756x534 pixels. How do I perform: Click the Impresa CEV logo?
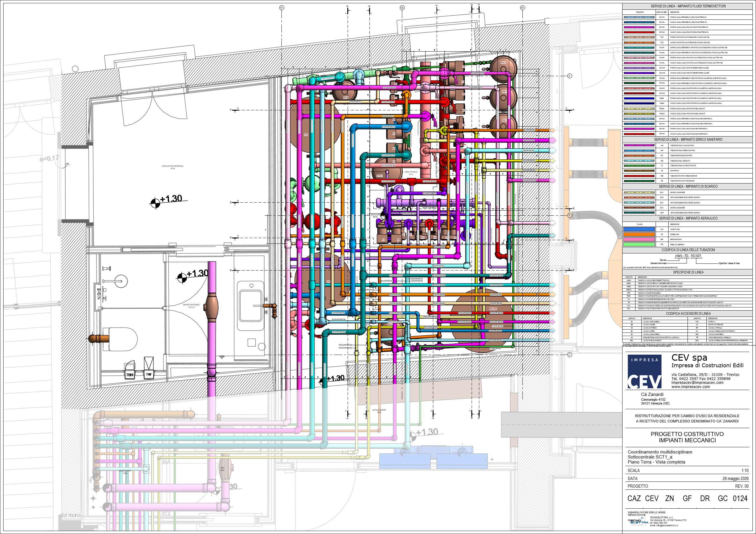pos(644,371)
